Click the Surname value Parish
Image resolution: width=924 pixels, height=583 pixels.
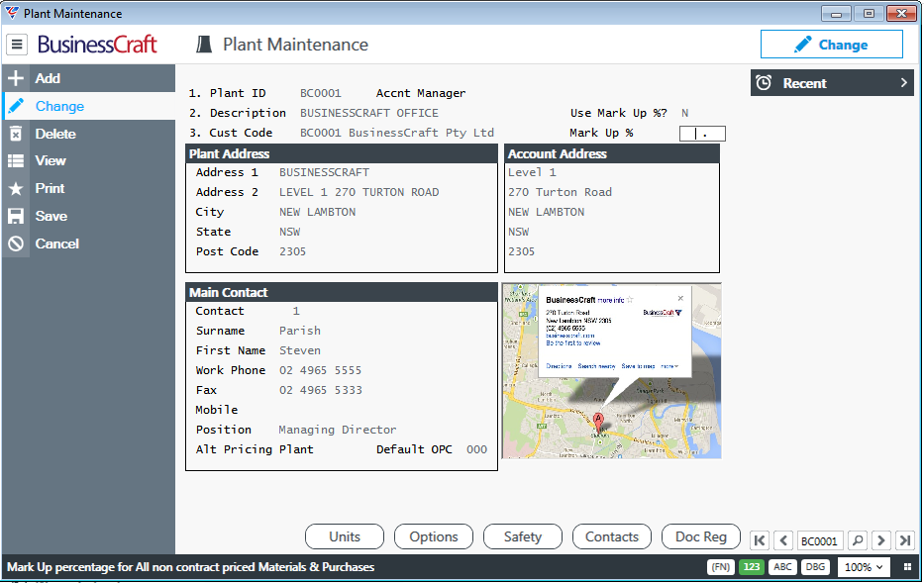pyautogui.click(x=300, y=331)
